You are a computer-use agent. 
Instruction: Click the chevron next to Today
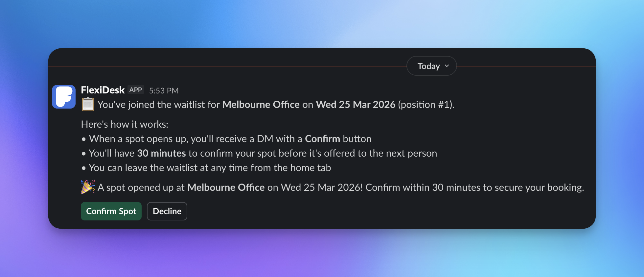point(447,66)
